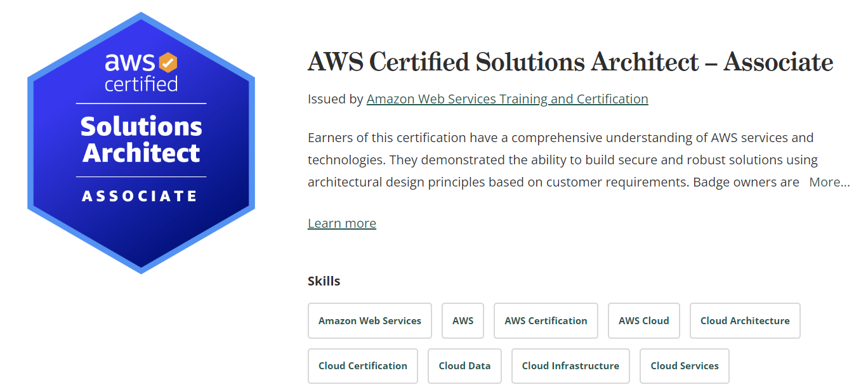Select the AWS skill tag
The image size is (868, 387).
[x=463, y=321]
